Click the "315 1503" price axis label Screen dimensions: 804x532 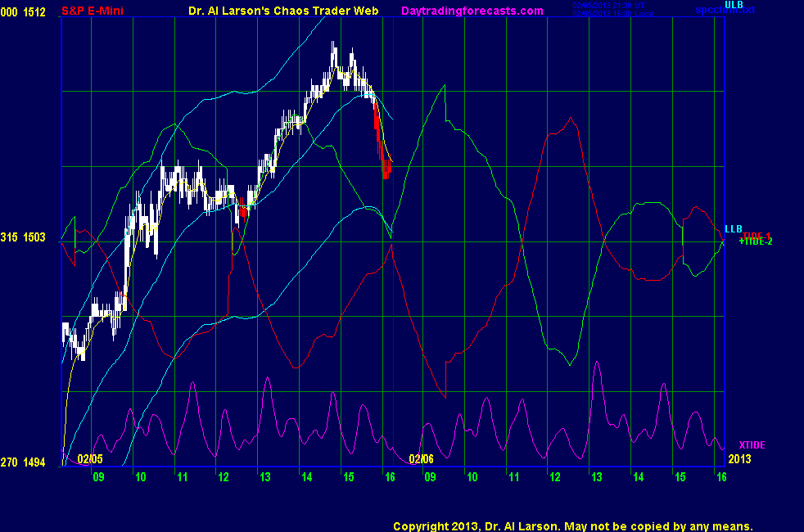pos(23,237)
